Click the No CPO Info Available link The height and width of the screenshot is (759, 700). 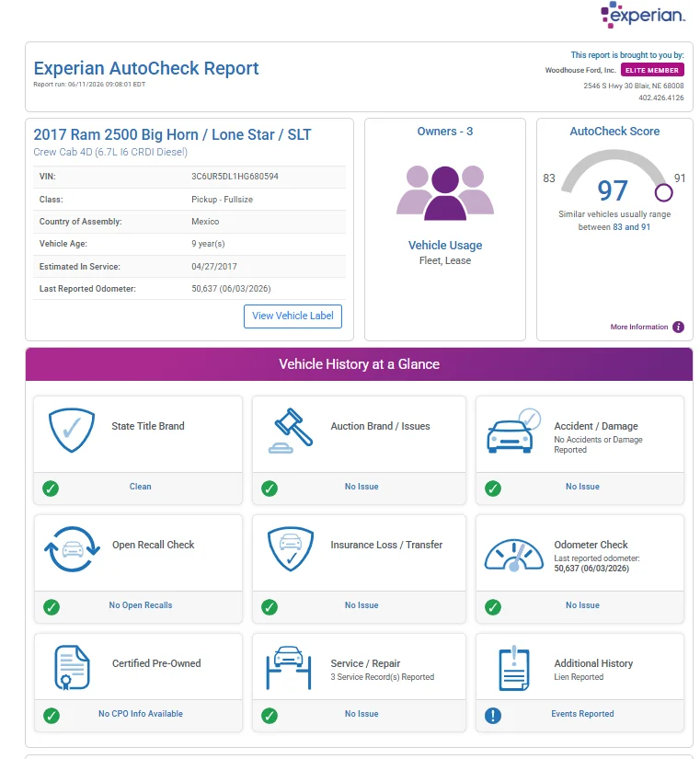141,714
